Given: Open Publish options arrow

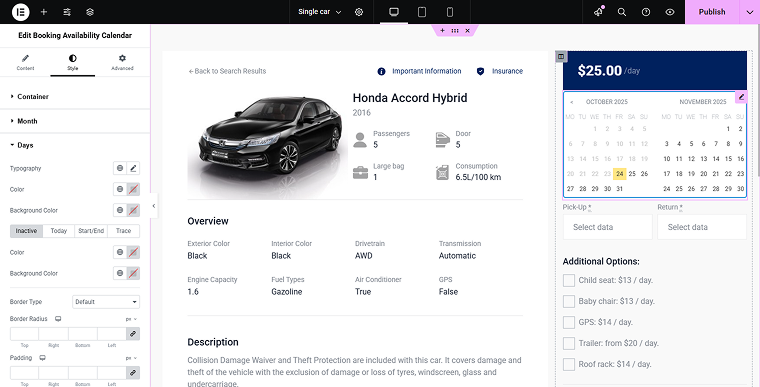Looking at the screenshot, I should [749, 12].
